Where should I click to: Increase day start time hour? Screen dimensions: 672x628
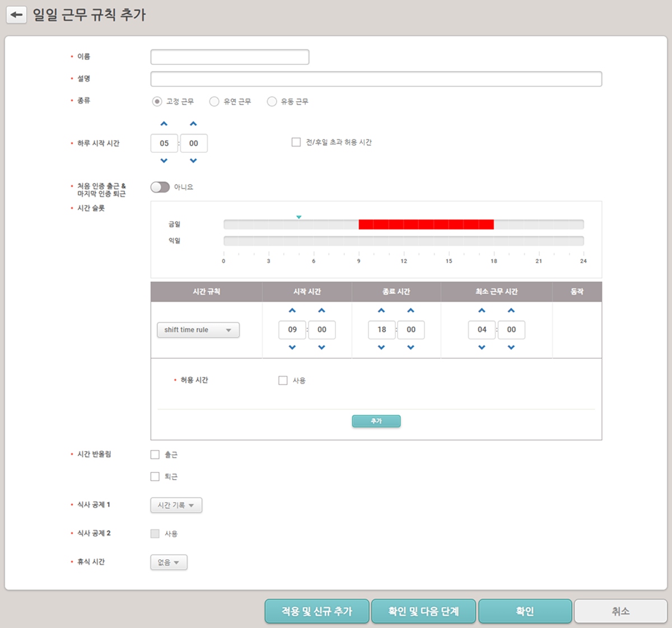[x=164, y=124]
